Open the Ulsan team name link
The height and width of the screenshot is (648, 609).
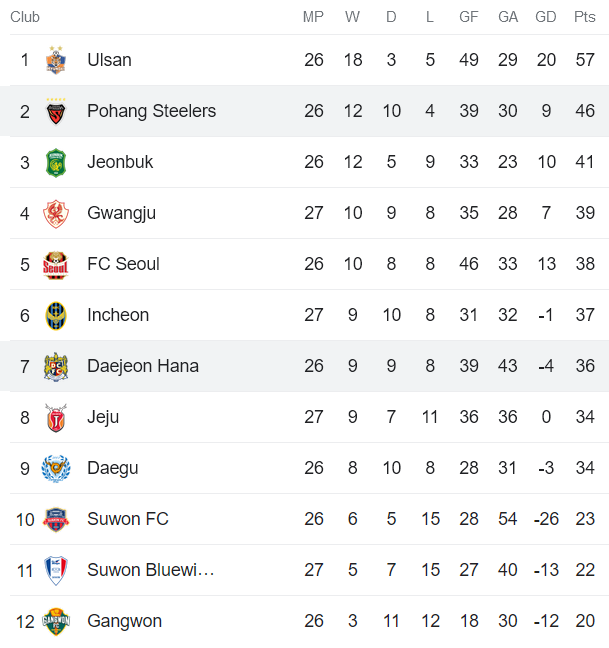point(109,60)
